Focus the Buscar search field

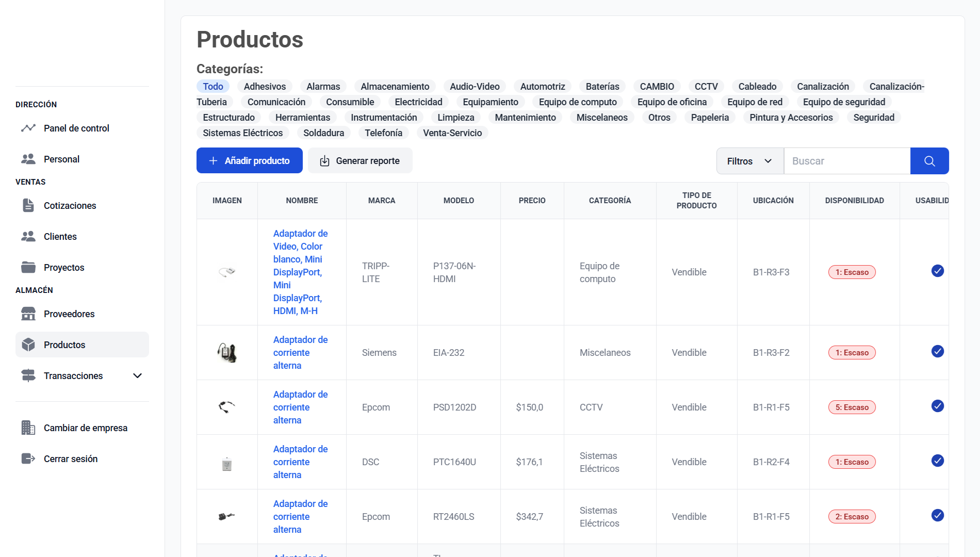846,161
